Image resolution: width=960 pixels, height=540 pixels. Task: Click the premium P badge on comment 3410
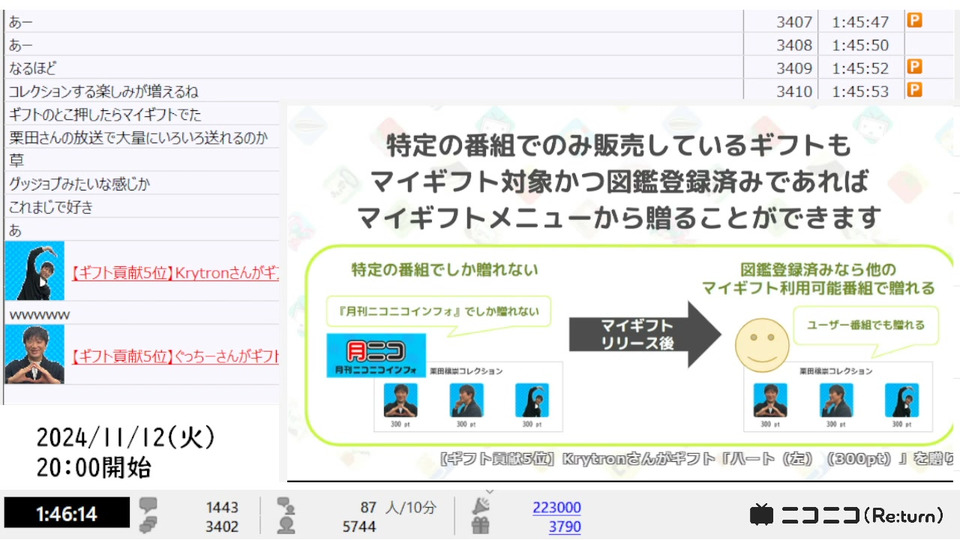(915, 90)
